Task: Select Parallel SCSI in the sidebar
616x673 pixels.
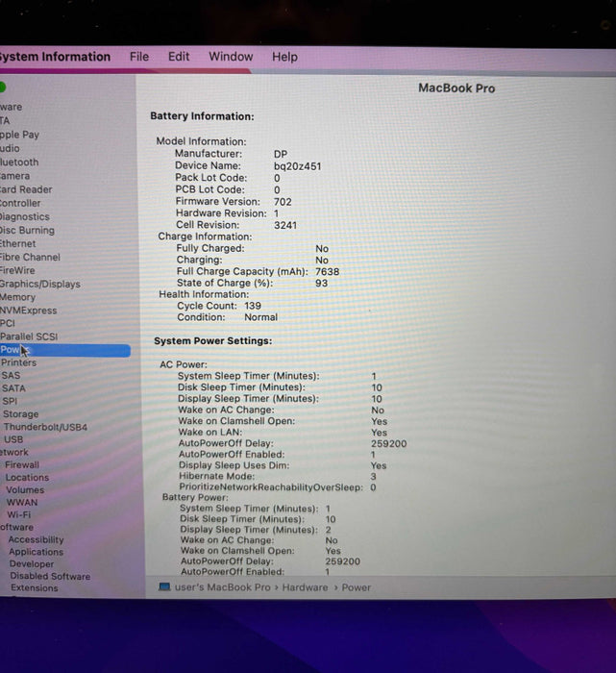Action: 29,336
